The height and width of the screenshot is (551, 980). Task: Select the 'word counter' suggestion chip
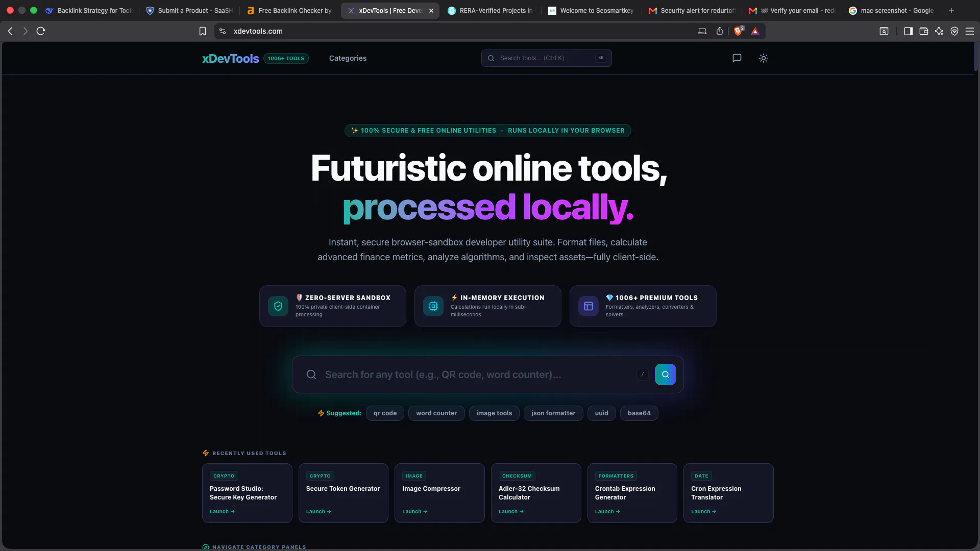pos(436,413)
